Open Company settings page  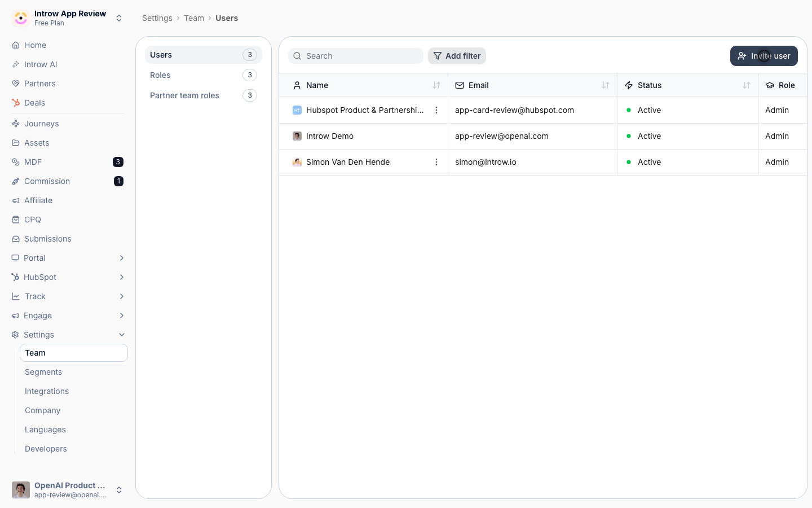coord(74,410)
